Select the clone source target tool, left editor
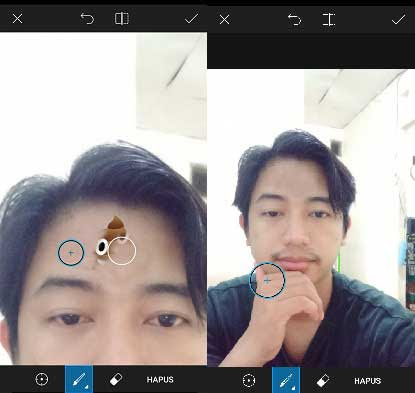The height and width of the screenshot is (393, 415). click(42, 379)
